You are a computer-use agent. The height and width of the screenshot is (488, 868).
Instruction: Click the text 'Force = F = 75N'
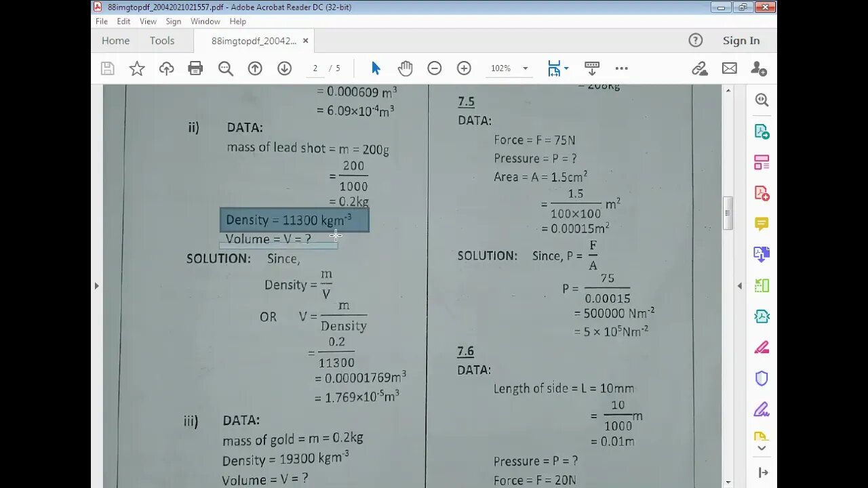click(534, 140)
